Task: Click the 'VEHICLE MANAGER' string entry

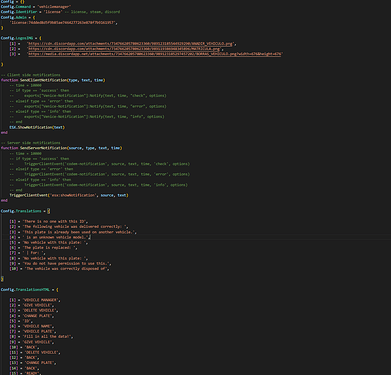Action: (40, 300)
